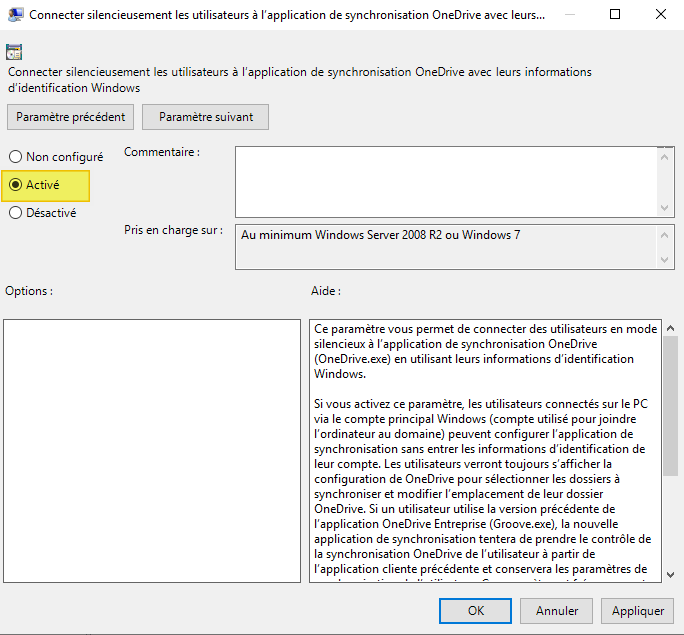The height and width of the screenshot is (635, 684).
Task: Click the 'Au minimum Windows Server 2008 R2' text
Action: coord(380,235)
